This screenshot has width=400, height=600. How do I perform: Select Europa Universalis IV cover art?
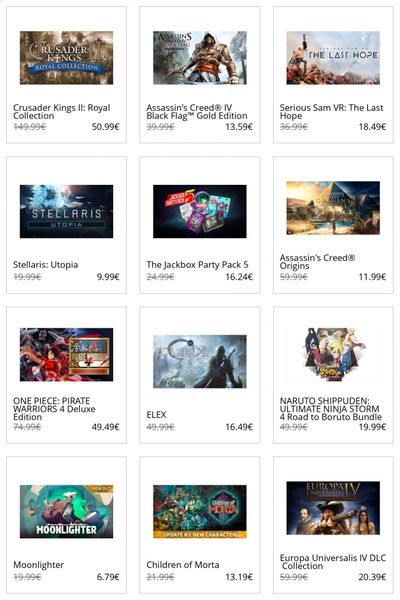pyautogui.click(x=333, y=508)
